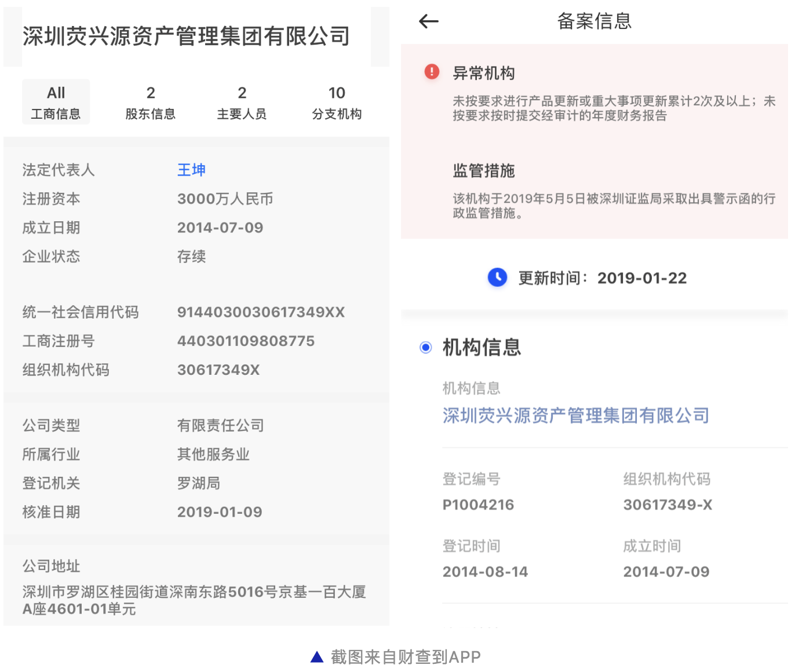
Task: Select the 机构信息 radio marker
Action: 426,348
